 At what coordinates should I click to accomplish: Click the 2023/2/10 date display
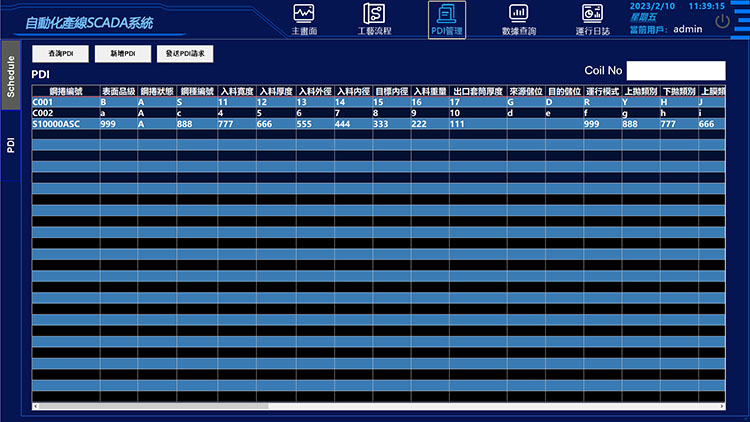pyautogui.click(x=652, y=6)
